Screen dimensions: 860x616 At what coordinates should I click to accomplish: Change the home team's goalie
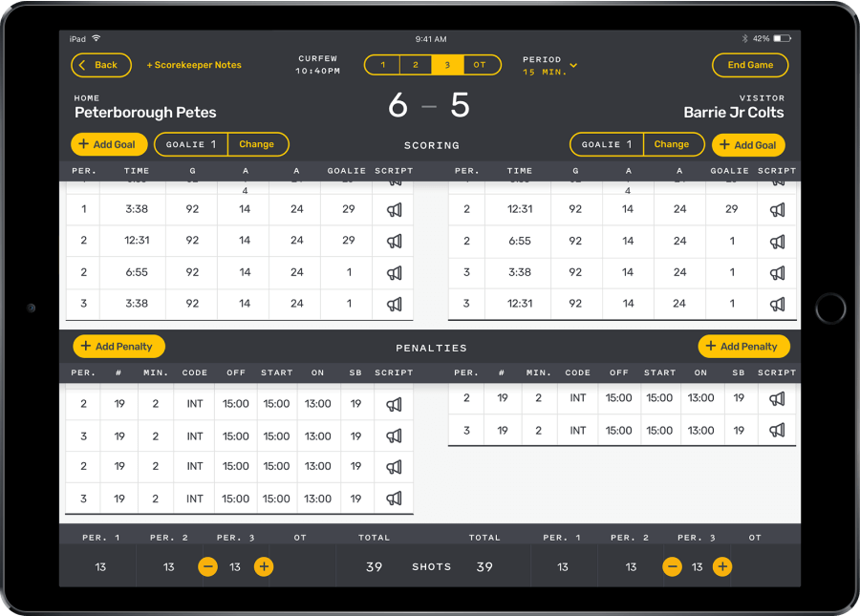pyautogui.click(x=256, y=144)
